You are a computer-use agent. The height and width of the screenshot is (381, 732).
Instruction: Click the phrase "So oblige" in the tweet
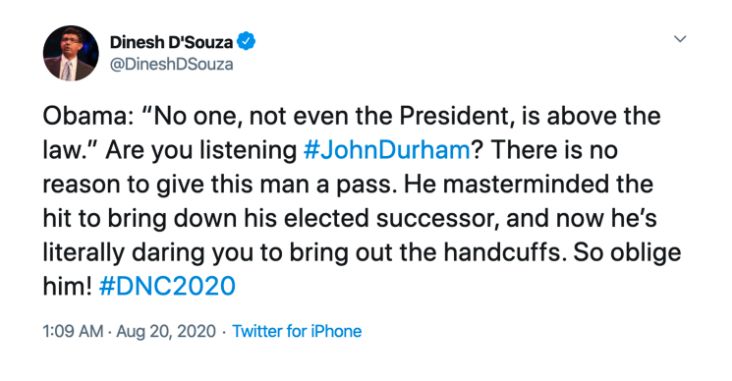point(627,254)
